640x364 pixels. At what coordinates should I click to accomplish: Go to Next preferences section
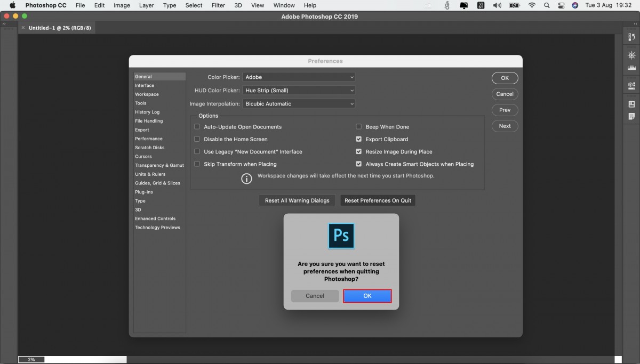(x=505, y=126)
